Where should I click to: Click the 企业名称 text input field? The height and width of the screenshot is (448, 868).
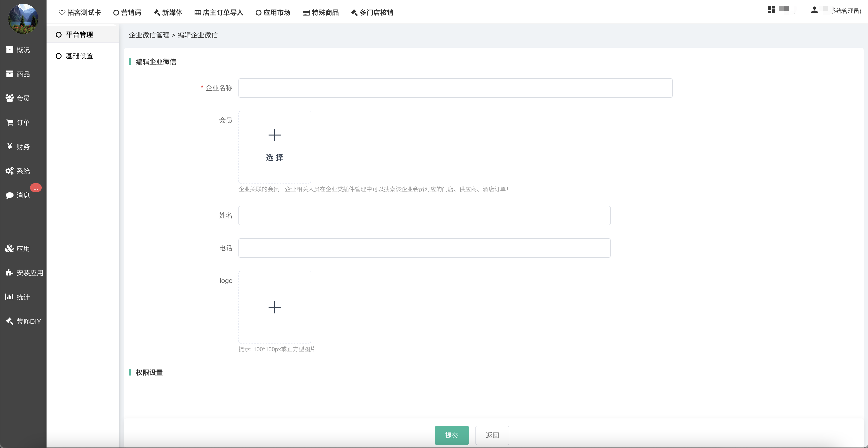(x=455, y=88)
